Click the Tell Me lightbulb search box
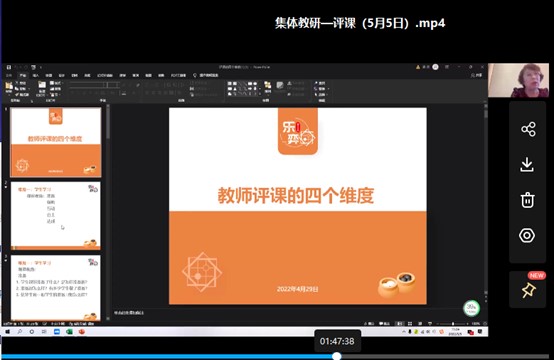The height and width of the screenshot is (360, 554). coord(206,75)
